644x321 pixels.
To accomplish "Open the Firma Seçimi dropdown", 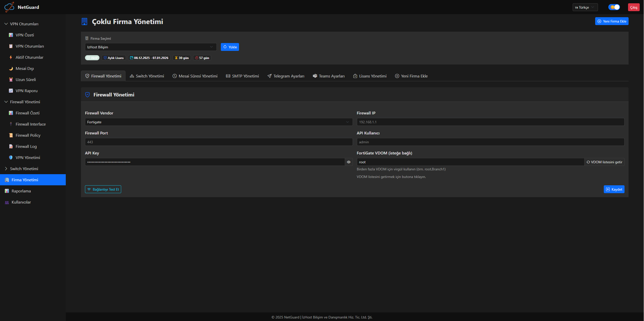I will (151, 47).
